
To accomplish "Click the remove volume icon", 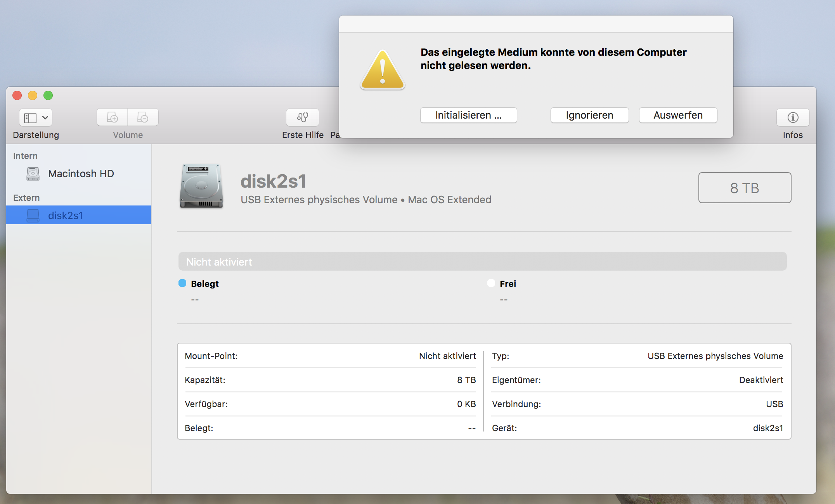I will click(x=143, y=117).
